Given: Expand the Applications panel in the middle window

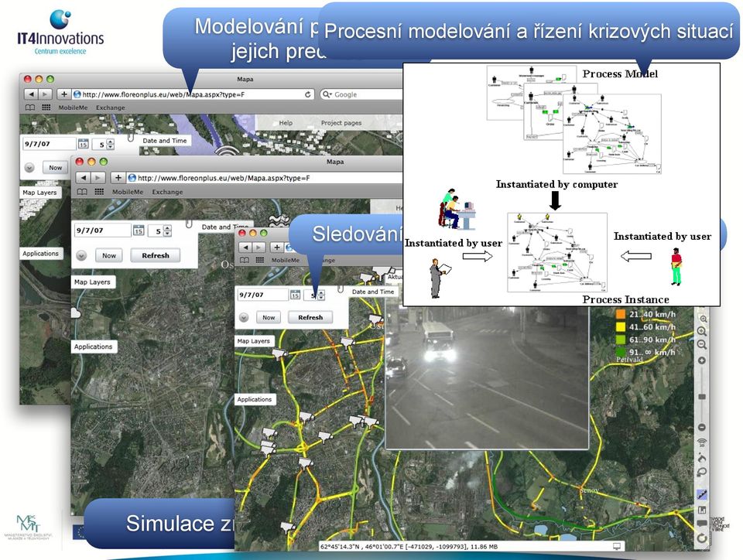Looking at the screenshot, I should point(94,347).
